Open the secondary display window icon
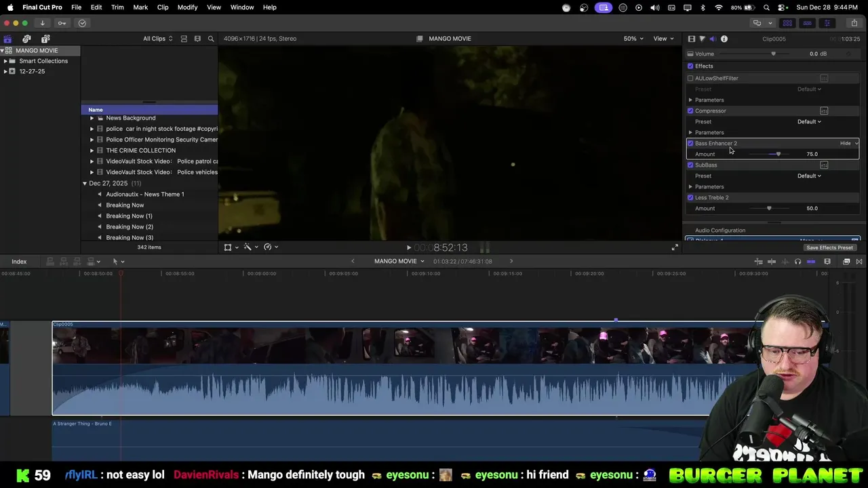Screen dimensions: 868x488 (757, 23)
